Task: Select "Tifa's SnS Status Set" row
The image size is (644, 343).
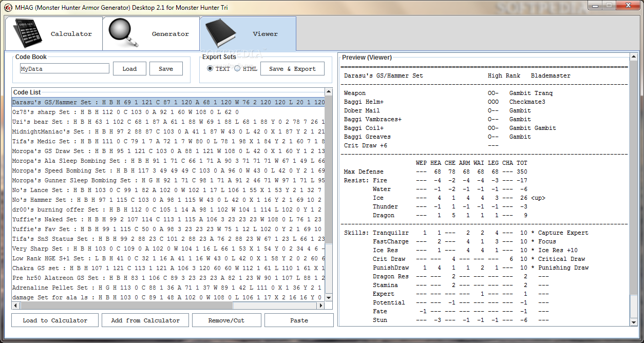Action: 168,239
